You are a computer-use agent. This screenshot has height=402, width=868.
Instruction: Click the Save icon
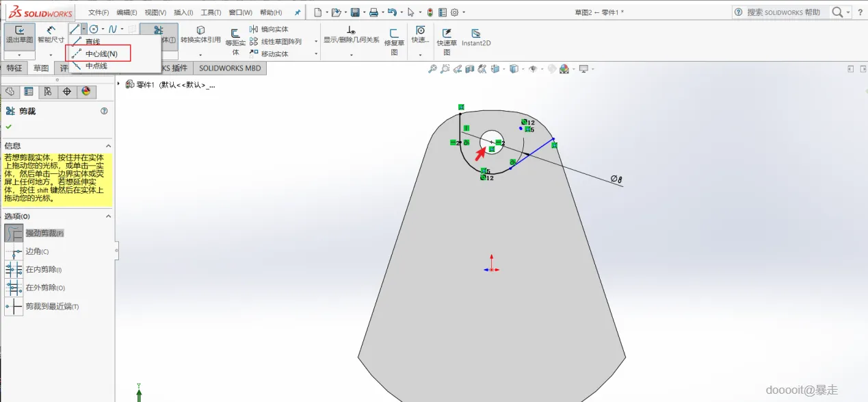[355, 12]
